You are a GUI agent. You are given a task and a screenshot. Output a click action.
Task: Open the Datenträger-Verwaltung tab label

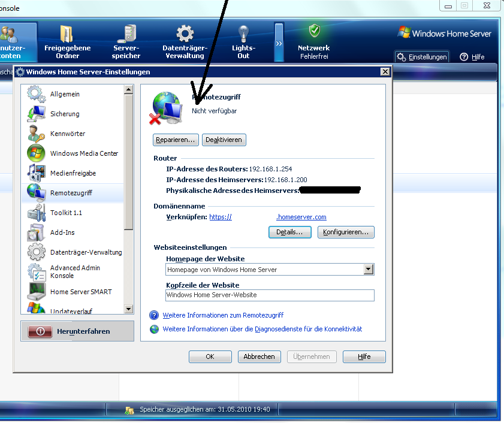[x=185, y=52]
